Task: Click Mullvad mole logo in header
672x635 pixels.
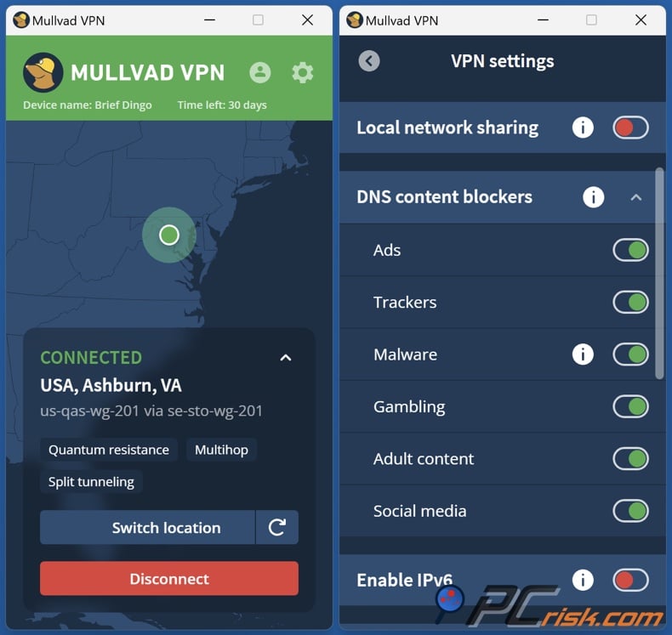Action: 43,72
